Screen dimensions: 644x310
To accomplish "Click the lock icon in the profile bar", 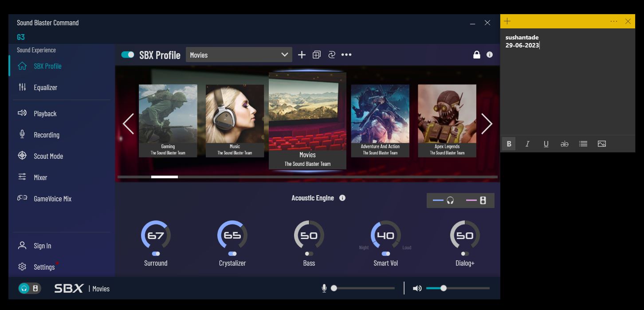I will coord(476,55).
